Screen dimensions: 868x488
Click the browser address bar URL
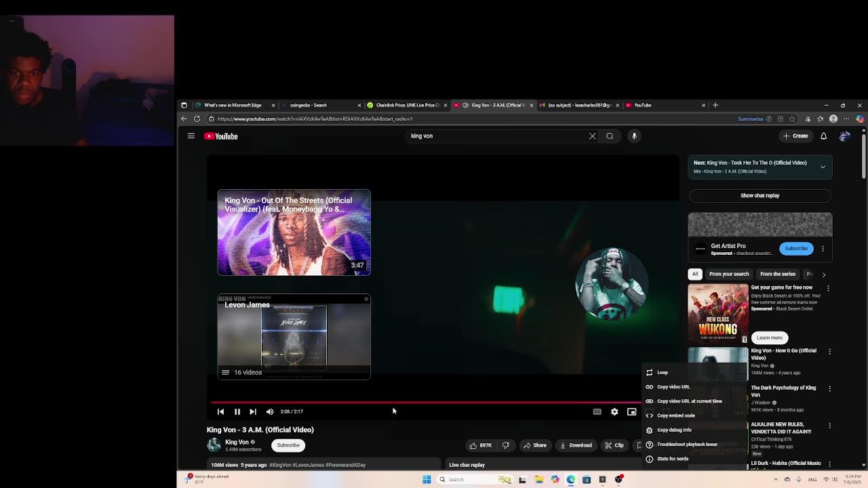pos(315,119)
